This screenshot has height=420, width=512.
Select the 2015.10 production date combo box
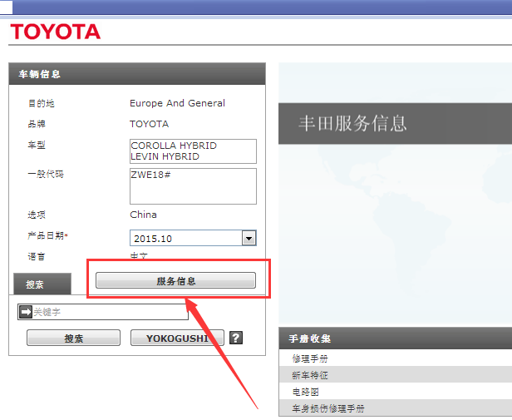193,238
